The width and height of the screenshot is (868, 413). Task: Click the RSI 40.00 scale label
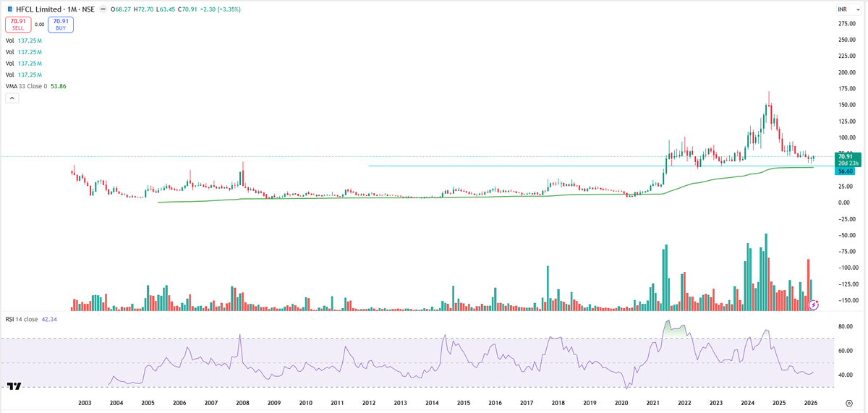coord(846,375)
